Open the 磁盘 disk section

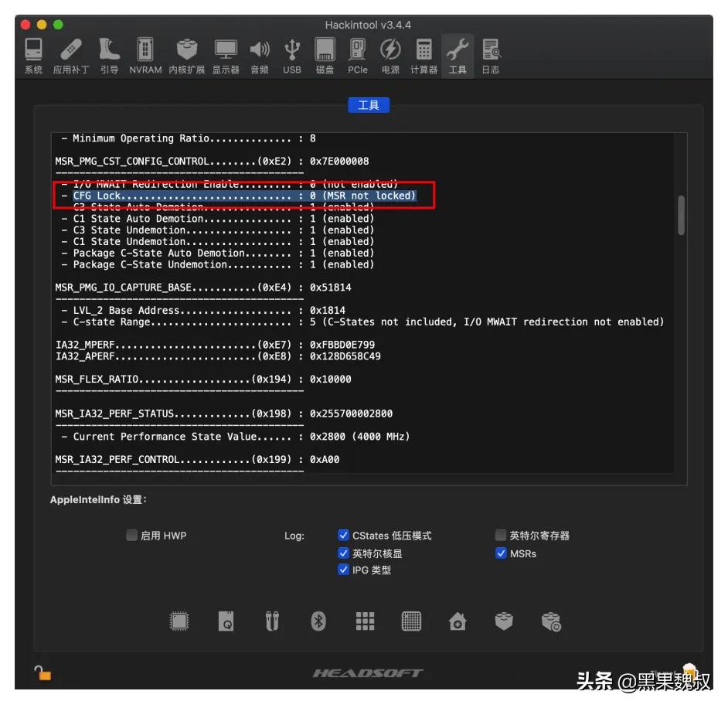tap(325, 56)
